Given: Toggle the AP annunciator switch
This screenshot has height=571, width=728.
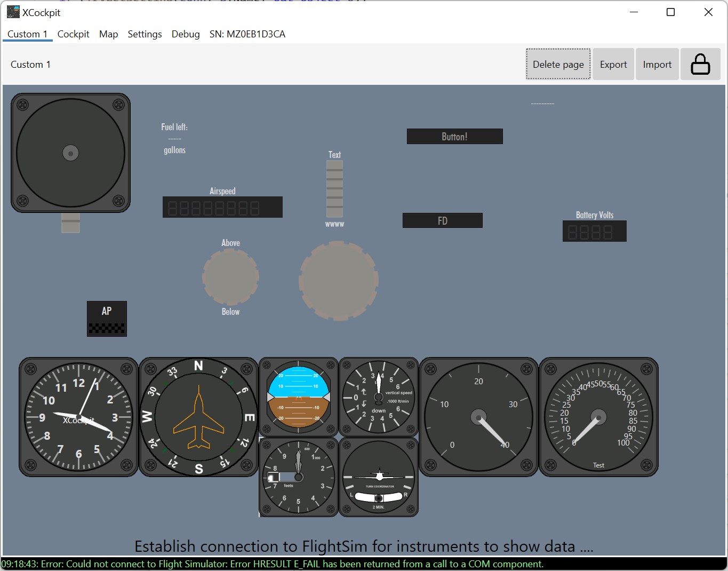Looking at the screenshot, I should pos(107,319).
